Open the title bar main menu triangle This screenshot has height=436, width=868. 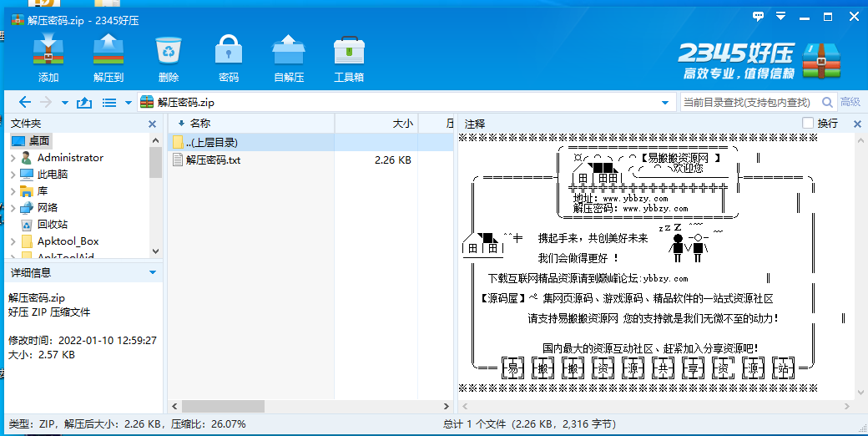click(780, 17)
